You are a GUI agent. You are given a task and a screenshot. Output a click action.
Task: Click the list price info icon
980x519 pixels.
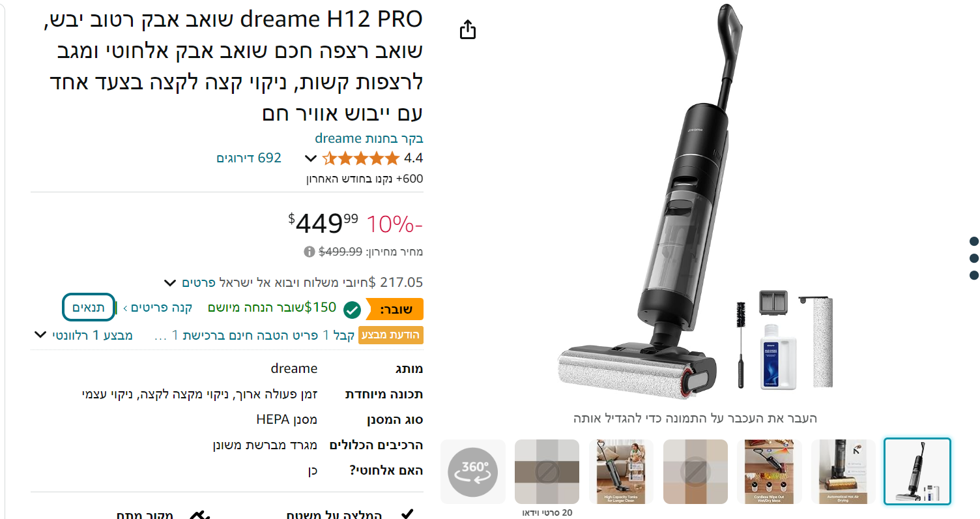pos(309,252)
